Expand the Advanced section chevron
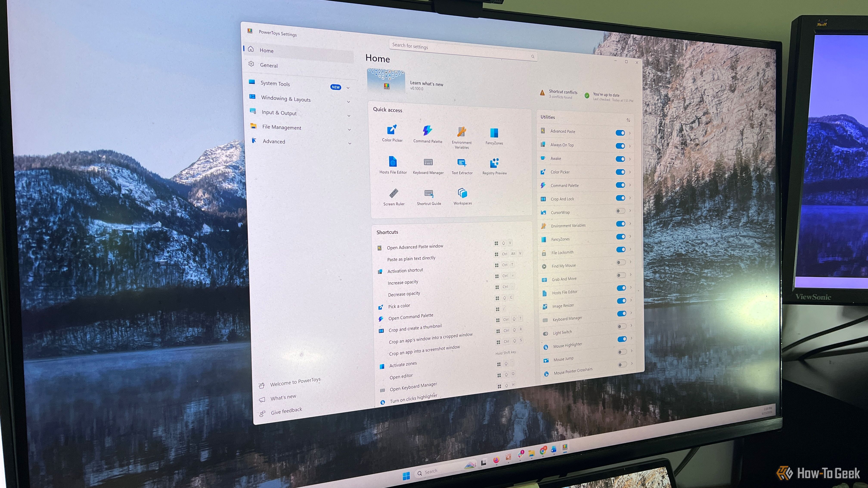 (350, 144)
